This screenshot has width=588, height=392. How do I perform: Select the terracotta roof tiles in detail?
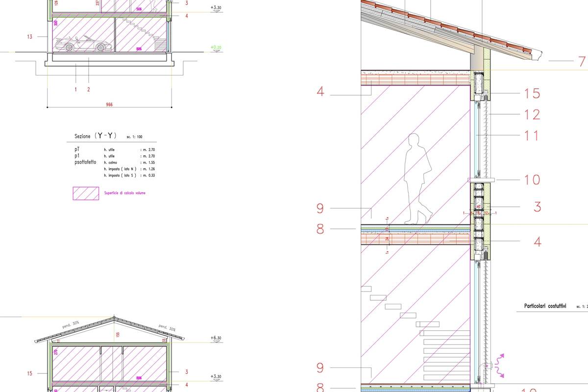click(x=451, y=29)
